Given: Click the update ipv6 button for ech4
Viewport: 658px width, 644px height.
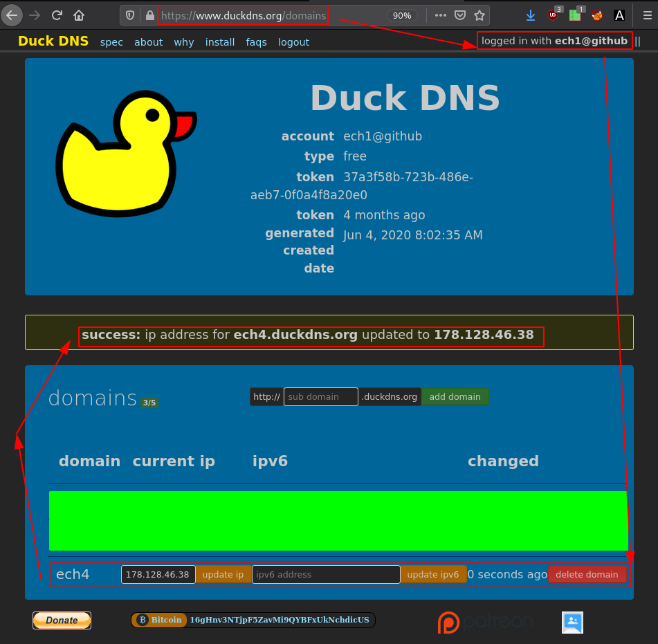Looking at the screenshot, I should 433,574.
